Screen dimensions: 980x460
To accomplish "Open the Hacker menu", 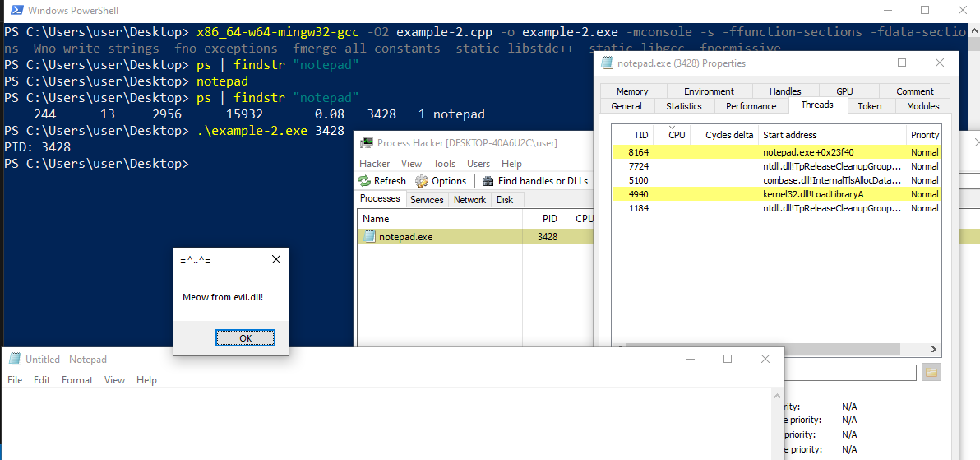I will pyautogui.click(x=374, y=164).
